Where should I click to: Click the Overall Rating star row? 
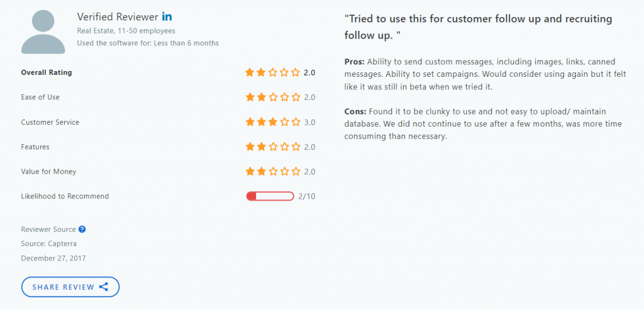(x=273, y=73)
